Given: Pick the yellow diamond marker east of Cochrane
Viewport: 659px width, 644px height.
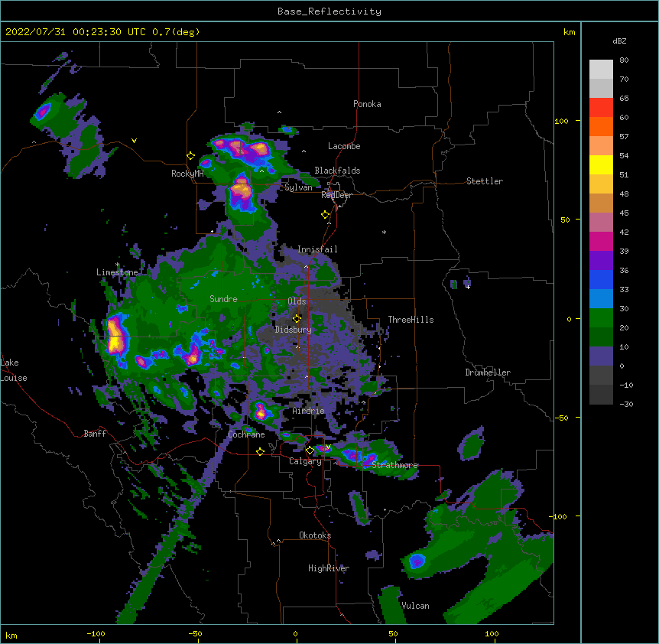Looking at the screenshot, I should pyautogui.click(x=260, y=451).
